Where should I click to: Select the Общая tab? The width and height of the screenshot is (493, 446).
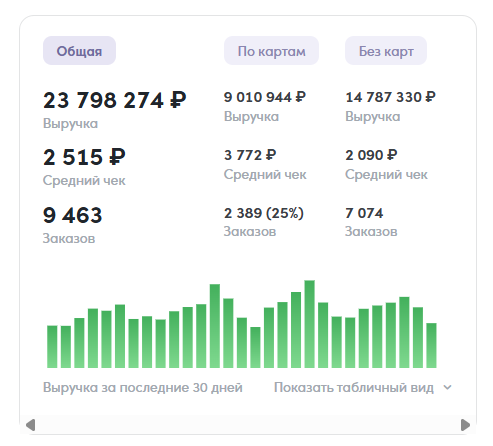(x=79, y=51)
